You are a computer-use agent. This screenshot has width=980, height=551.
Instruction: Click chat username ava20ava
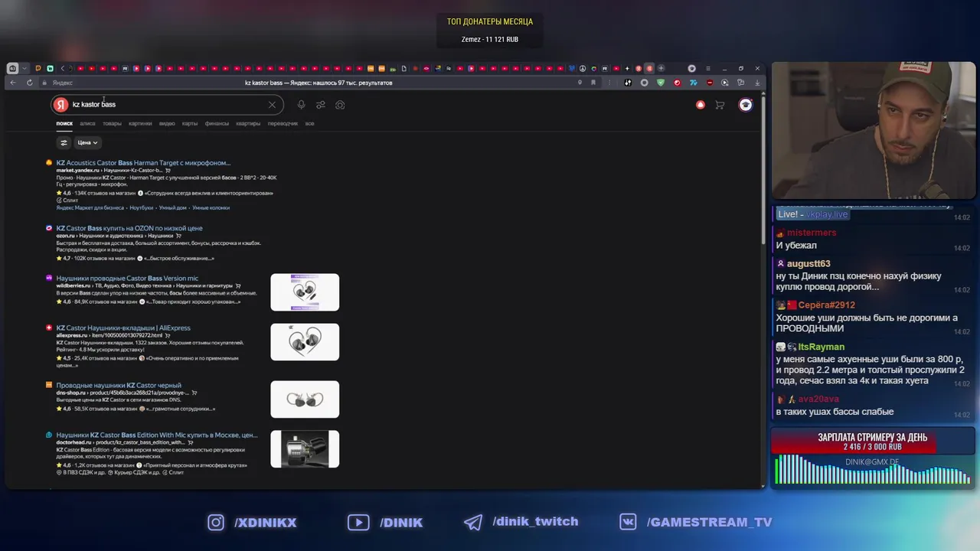click(818, 399)
